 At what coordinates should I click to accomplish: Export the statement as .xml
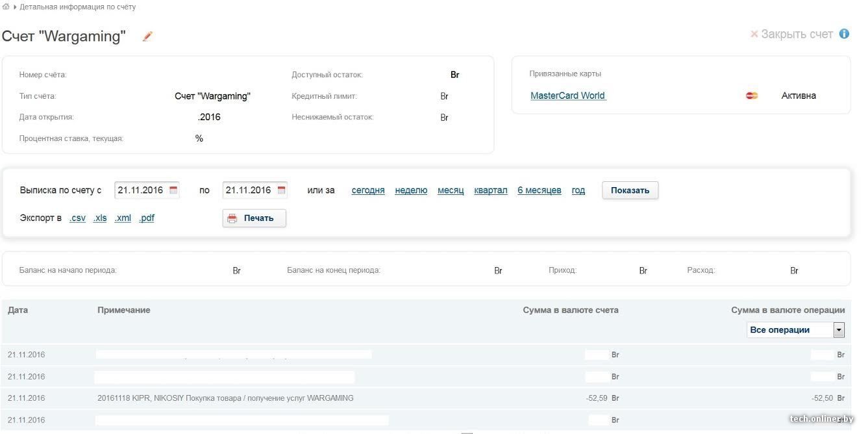[123, 218]
